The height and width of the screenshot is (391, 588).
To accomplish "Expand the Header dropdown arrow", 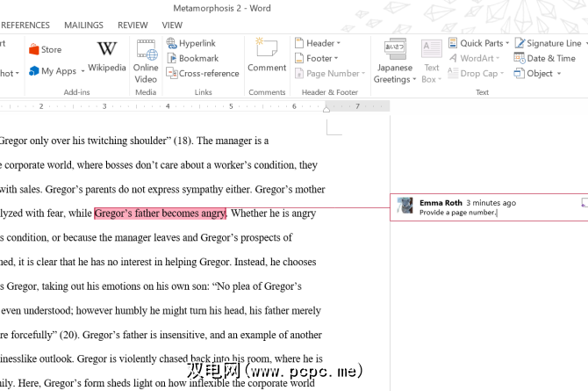I will click(338, 43).
